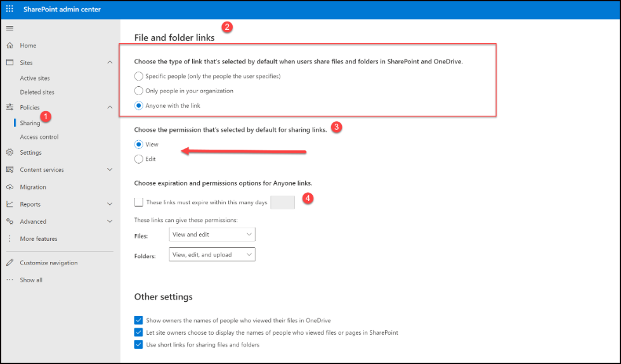Click the Reports chart icon
The width and height of the screenshot is (621, 364).
[x=10, y=204]
